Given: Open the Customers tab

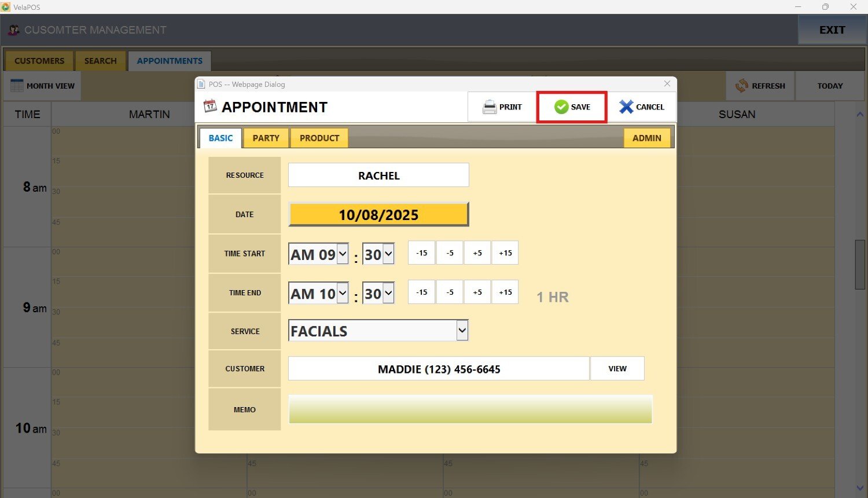Looking at the screenshot, I should point(39,61).
